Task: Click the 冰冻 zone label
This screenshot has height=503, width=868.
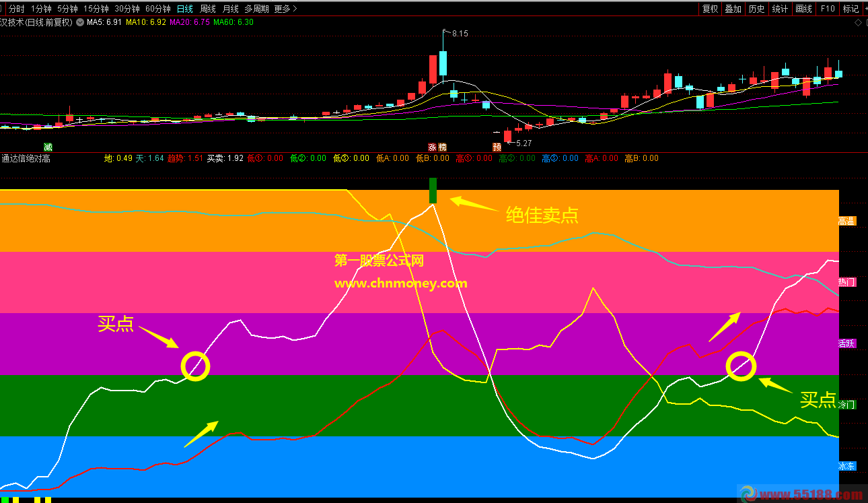Action: (x=846, y=466)
